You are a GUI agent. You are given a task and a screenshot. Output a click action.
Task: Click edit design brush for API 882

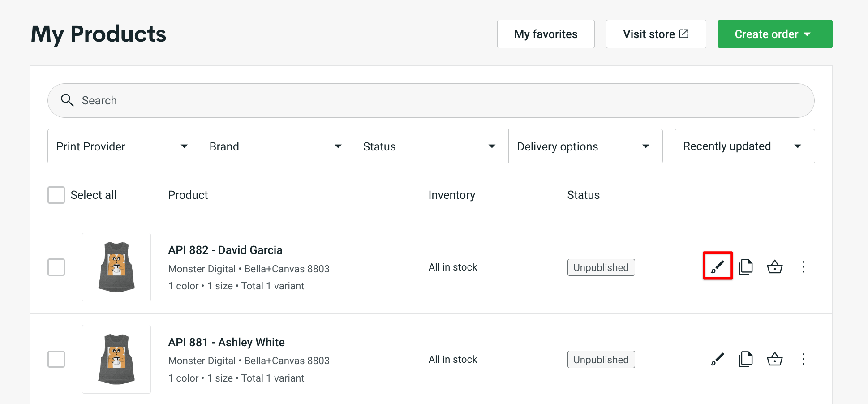[718, 266]
